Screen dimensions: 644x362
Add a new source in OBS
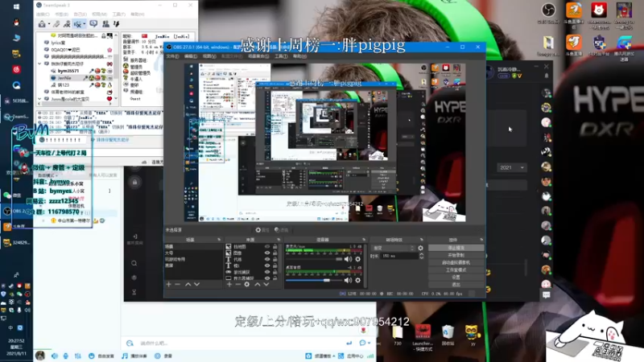tap(229, 284)
